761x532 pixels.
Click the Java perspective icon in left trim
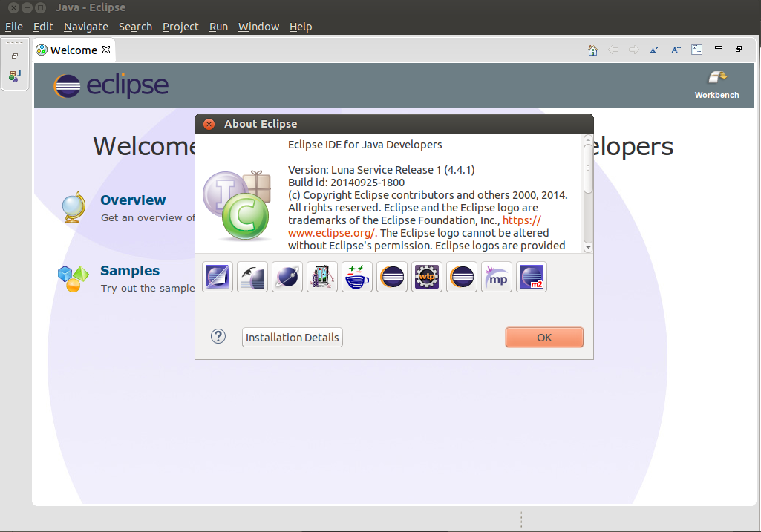[15, 76]
